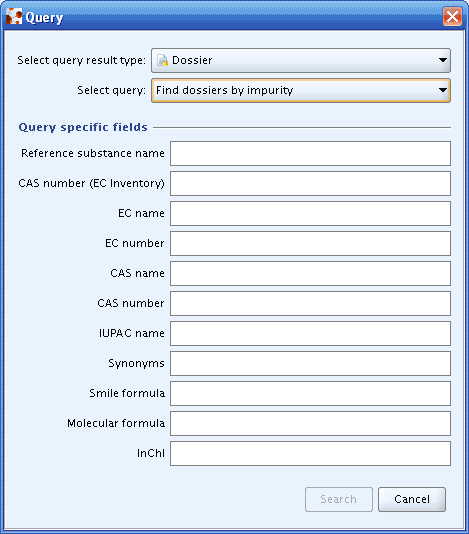The image size is (469, 534).
Task: Focus the Molecular formula input box
Action: (x=310, y=423)
